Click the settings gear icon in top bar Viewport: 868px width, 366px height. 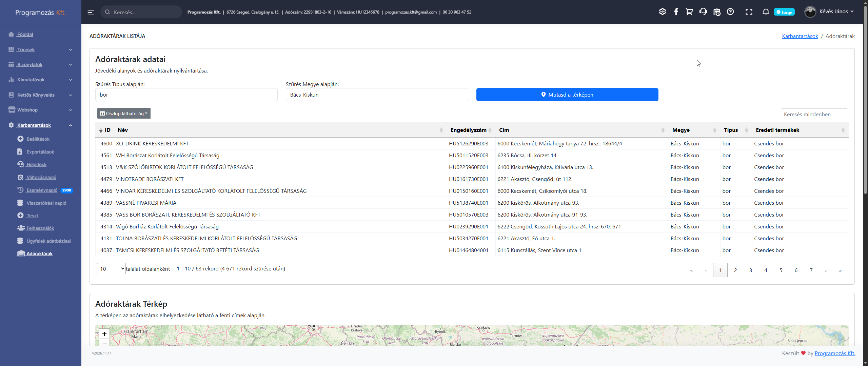pyautogui.click(x=662, y=12)
